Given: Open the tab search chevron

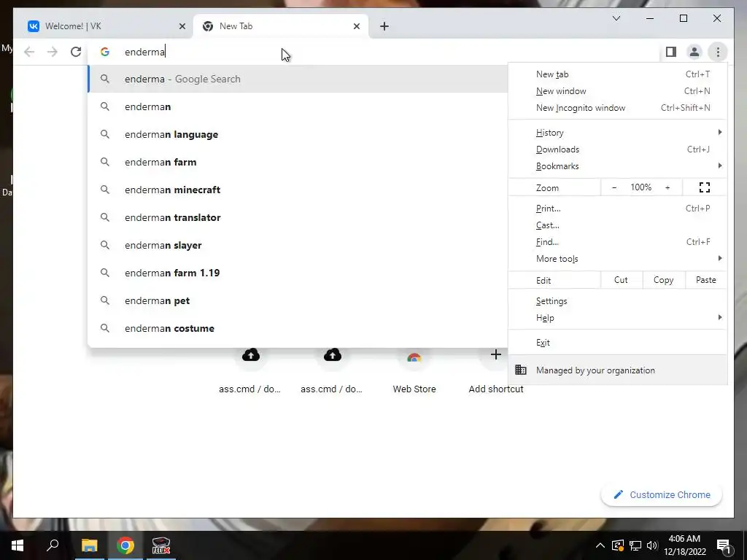Looking at the screenshot, I should (x=616, y=18).
